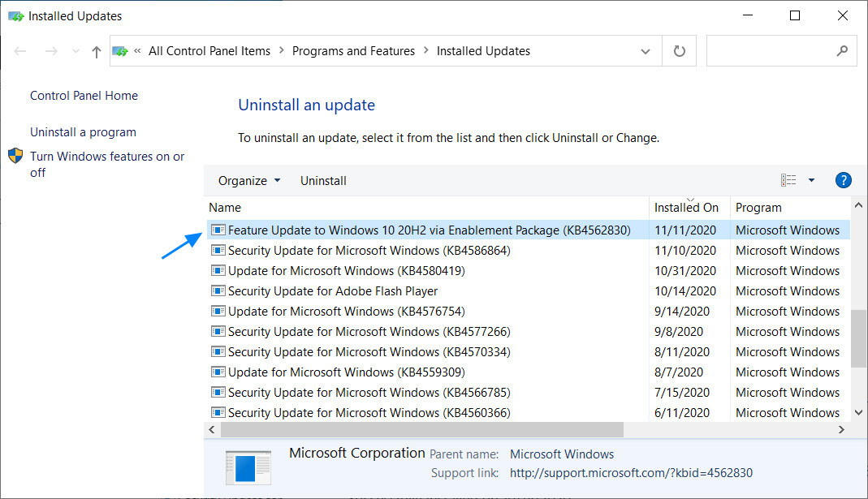Open Uninstall a program link
868x499 pixels.
[x=83, y=132]
